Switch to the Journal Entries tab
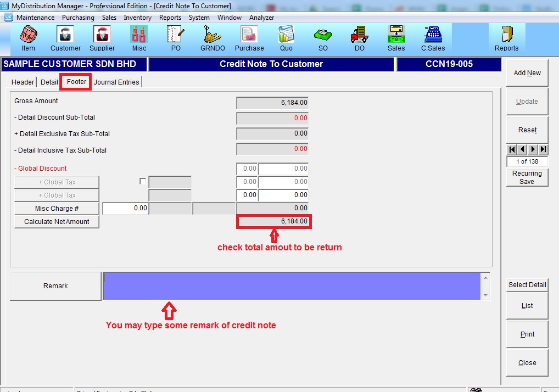559x392 pixels. pyautogui.click(x=117, y=82)
